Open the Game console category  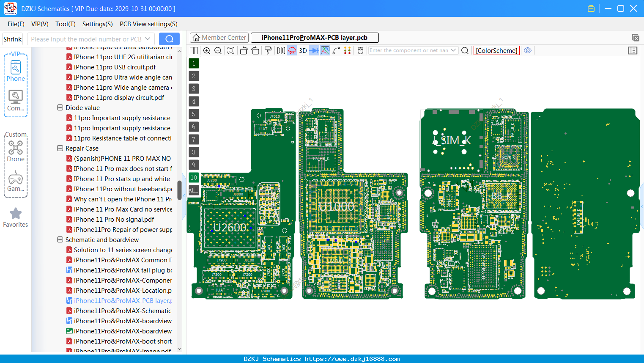(16, 181)
